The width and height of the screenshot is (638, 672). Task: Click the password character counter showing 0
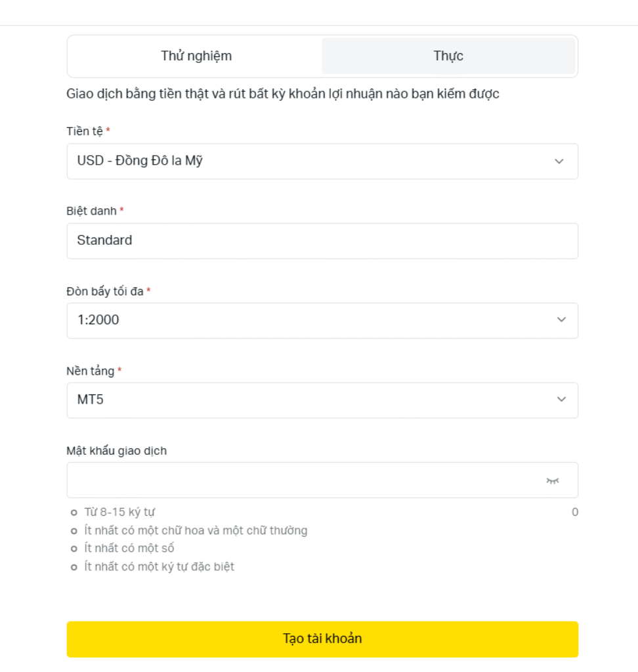tap(575, 513)
